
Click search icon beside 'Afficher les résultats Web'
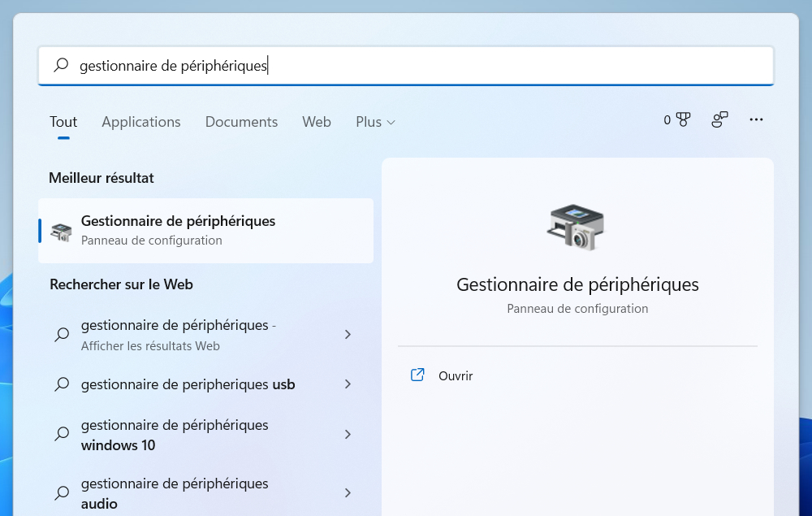click(x=63, y=335)
